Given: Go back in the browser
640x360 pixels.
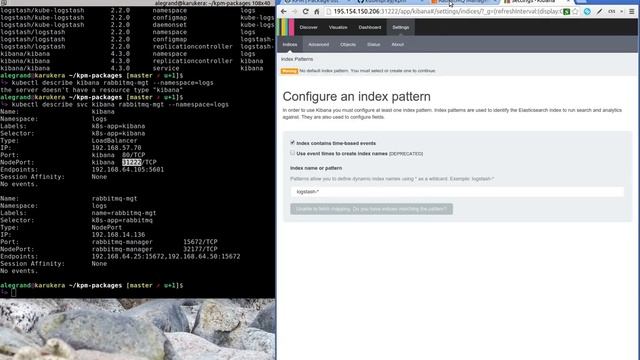Looking at the screenshot, I should [284, 11].
